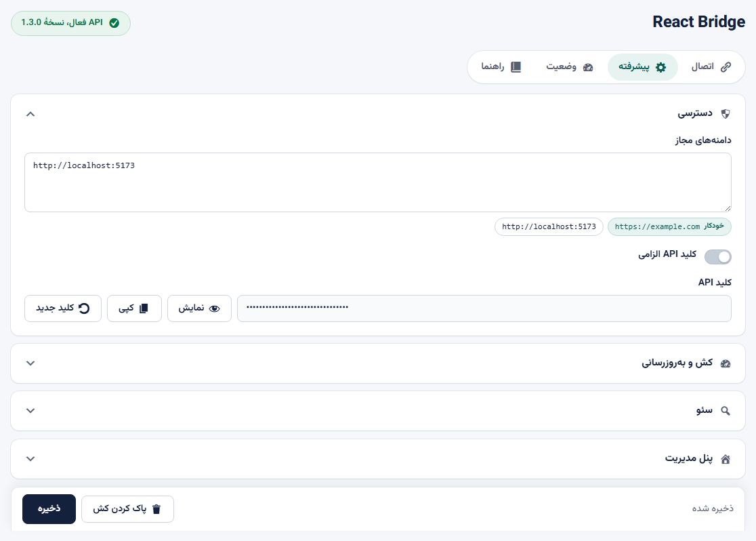
Task: Copy the API key with کپی button
Action: [134, 308]
